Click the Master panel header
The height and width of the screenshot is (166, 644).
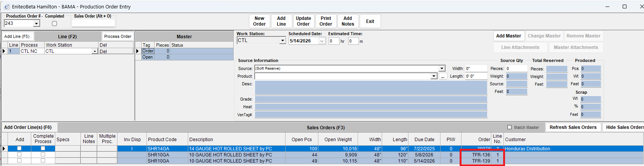pyautogui.click(x=184, y=36)
